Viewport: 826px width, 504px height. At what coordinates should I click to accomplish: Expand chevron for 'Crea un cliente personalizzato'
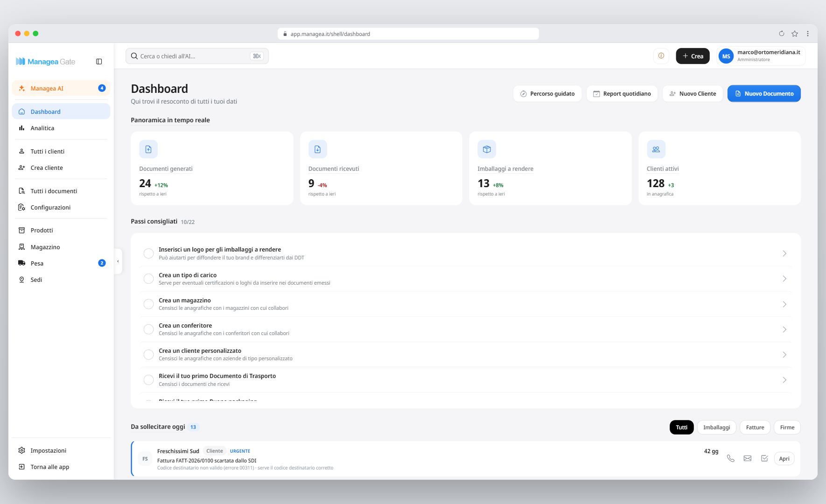tap(784, 355)
